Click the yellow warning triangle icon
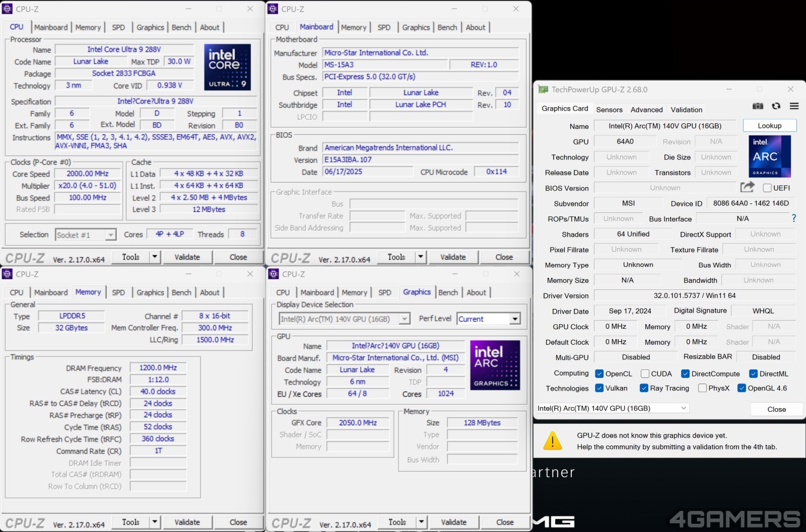 pyautogui.click(x=553, y=441)
